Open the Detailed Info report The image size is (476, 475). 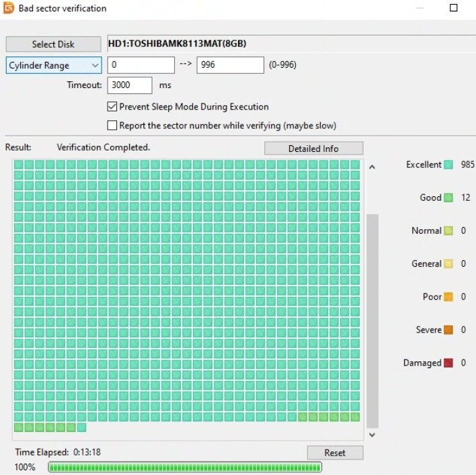(313, 148)
